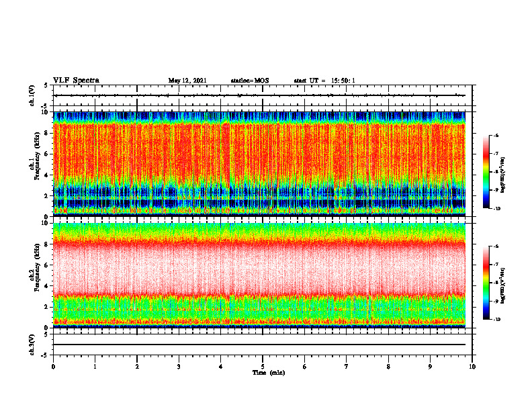Click time axis tick label "5"
Viewport: 532px width, 411px height.
coord(263,367)
